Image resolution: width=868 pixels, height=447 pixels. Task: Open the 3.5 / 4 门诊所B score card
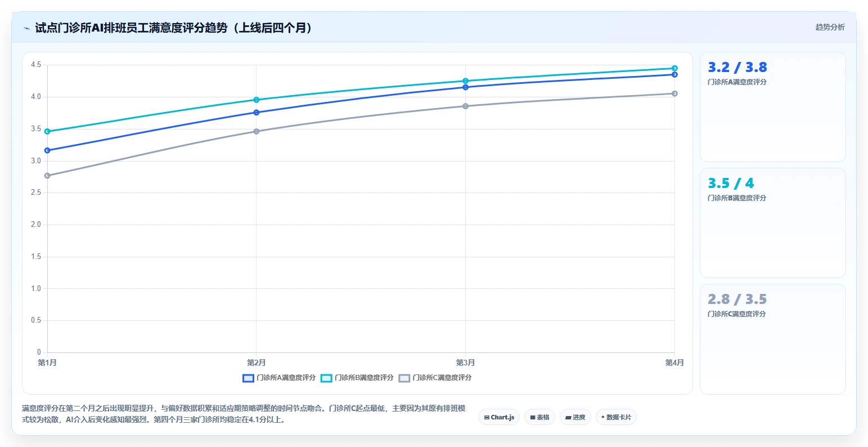pos(772,223)
